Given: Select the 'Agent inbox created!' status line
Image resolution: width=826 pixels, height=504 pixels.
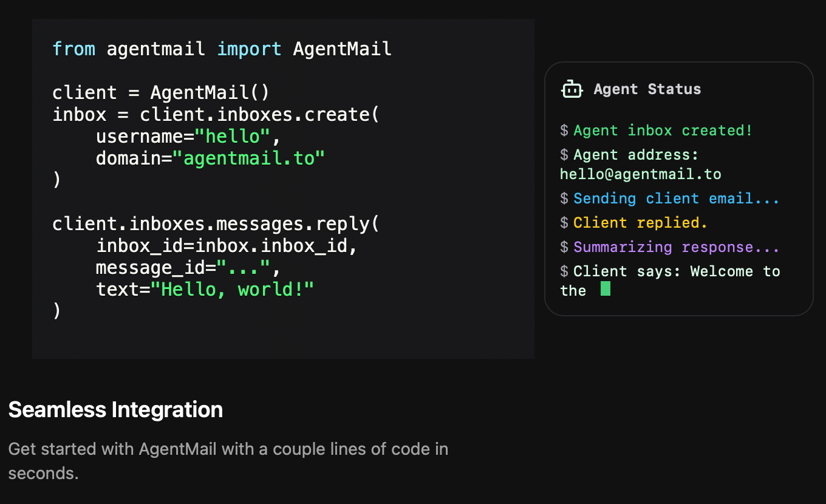Looking at the screenshot, I should pyautogui.click(x=663, y=131).
